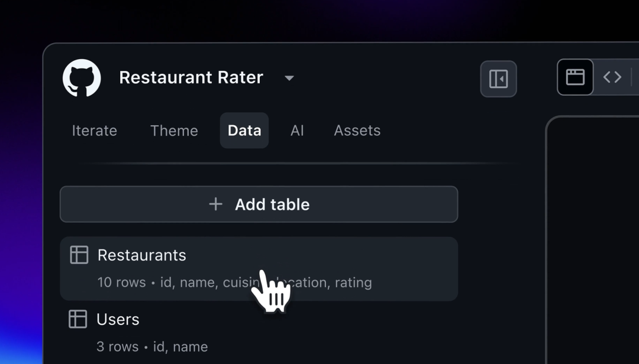
Task: Click the Users 3 rows column summary
Action: [152, 347]
